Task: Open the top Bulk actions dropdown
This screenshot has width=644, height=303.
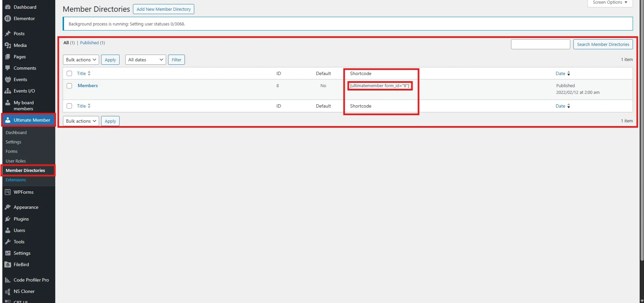Action: click(x=81, y=60)
